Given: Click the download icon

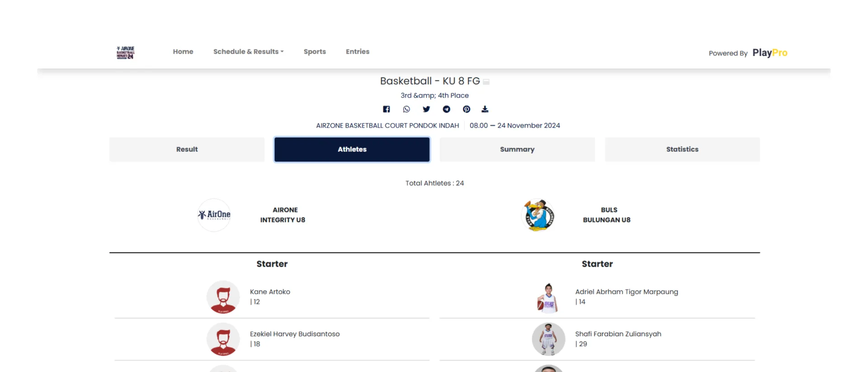Looking at the screenshot, I should (485, 109).
